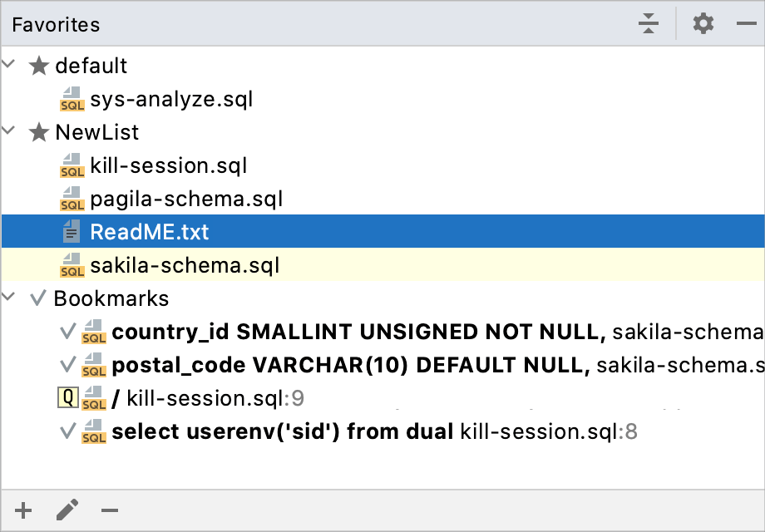Screen dimensions: 765x532
Task: Click the text file icon beside ReadME.txt
Action: [72, 232]
